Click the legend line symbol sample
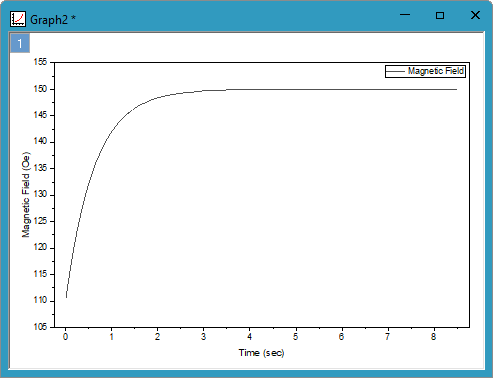Image resolution: width=493 pixels, height=378 pixels. [x=395, y=71]
